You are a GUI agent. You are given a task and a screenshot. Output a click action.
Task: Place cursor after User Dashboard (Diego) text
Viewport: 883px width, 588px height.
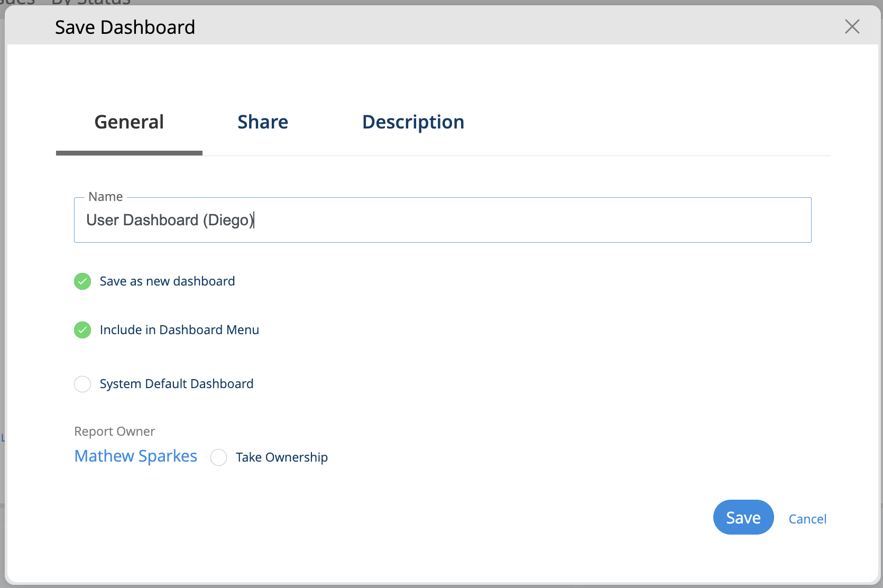255,220
